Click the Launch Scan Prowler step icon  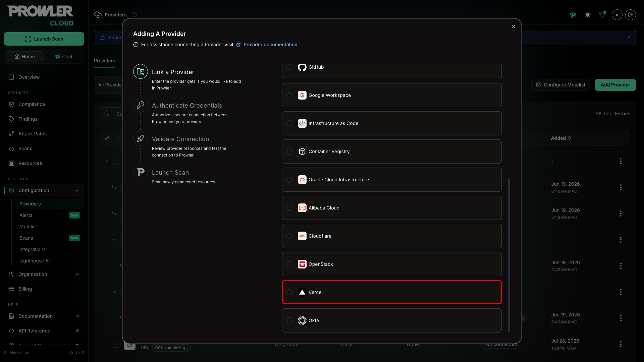(141, 172)
